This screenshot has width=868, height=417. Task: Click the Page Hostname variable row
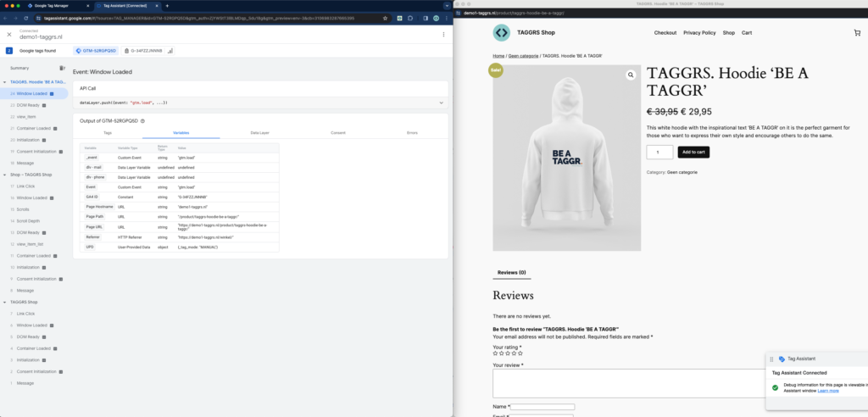[180, 207]
